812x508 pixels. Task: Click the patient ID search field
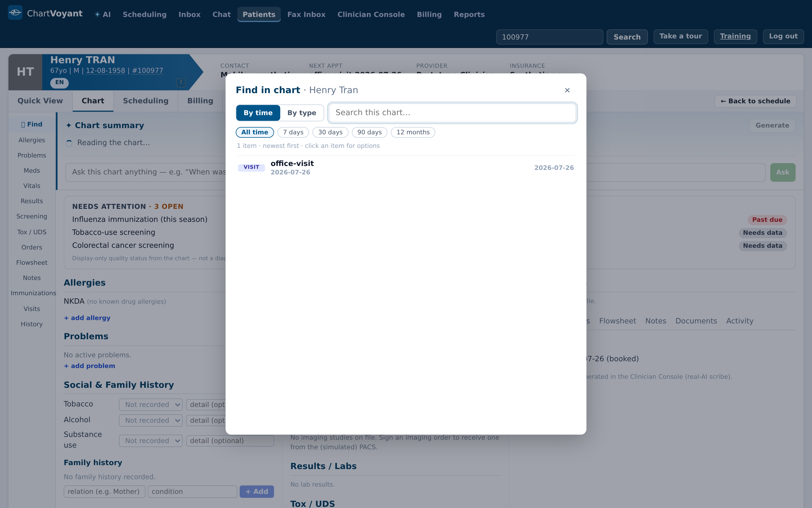coord(549,37)
